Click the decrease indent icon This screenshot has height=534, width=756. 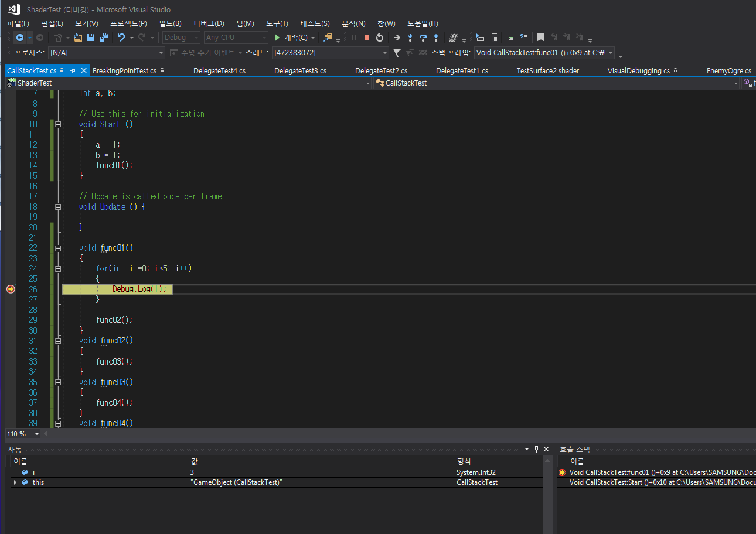(510, 38)
